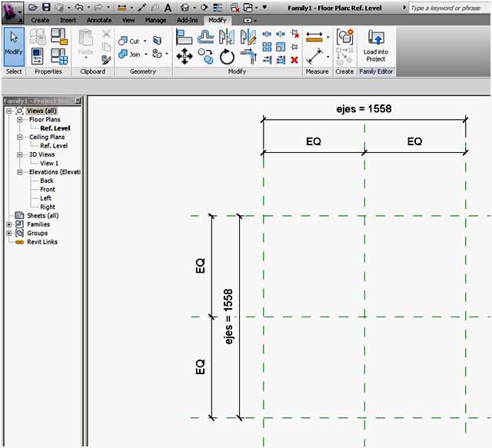492x448 pixels.
Task: Close the Project Browser panel
Action: (76, 101)
